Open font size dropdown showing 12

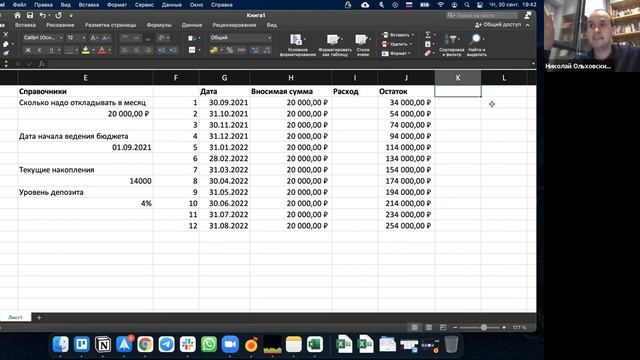point(76,38)
